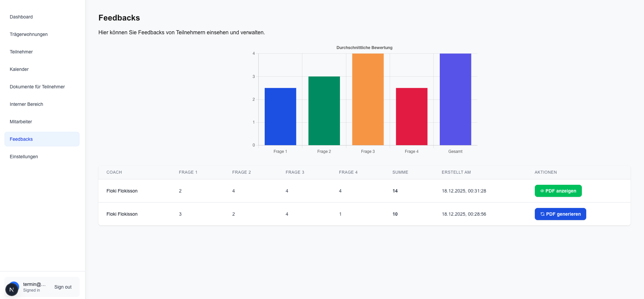Open the Mitarbeiter page
Viewport: 644px width, 299px height.
tap(21, 122)
